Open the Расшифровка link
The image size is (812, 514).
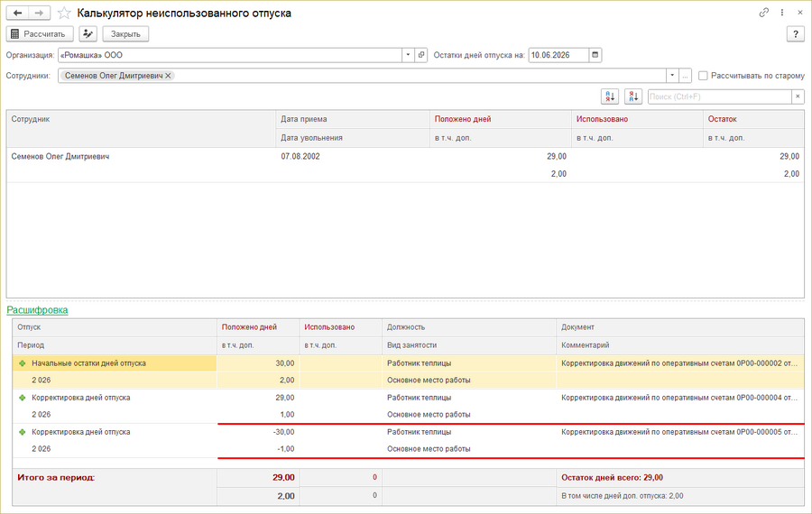[x=37, y=310]
